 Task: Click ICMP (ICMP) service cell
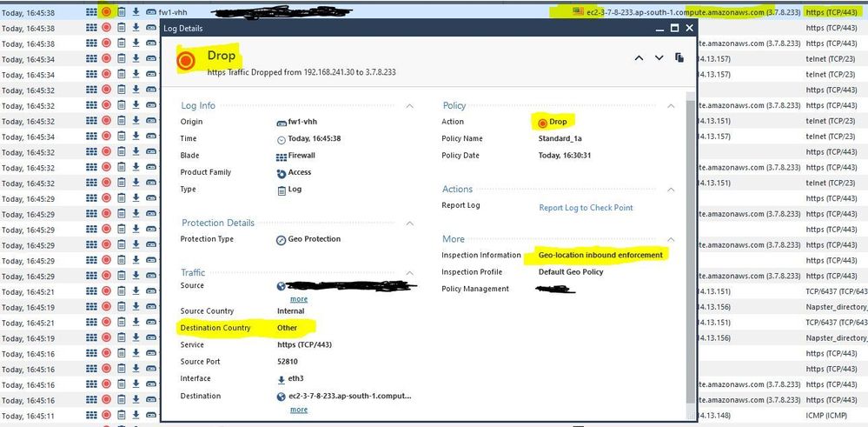pyautogui.click(x=825, y=416)
